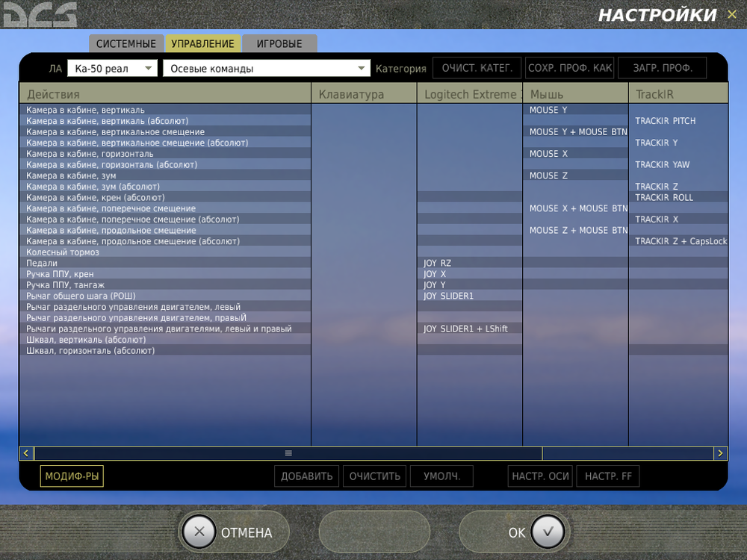Switch to the СИСТЕМНЫЕ tab

[125, 43]
